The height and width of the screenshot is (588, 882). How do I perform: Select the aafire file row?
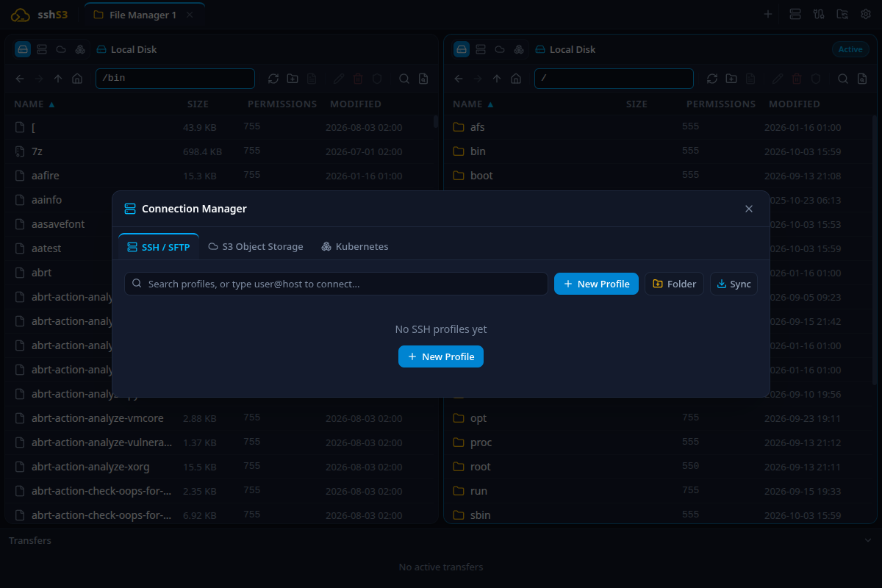(219, 176)
